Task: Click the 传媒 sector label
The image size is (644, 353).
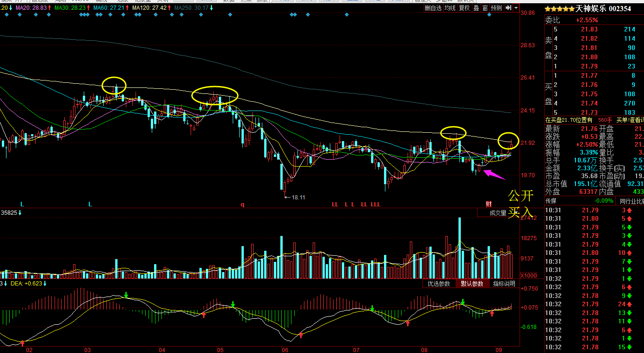Action: point(551,201)
